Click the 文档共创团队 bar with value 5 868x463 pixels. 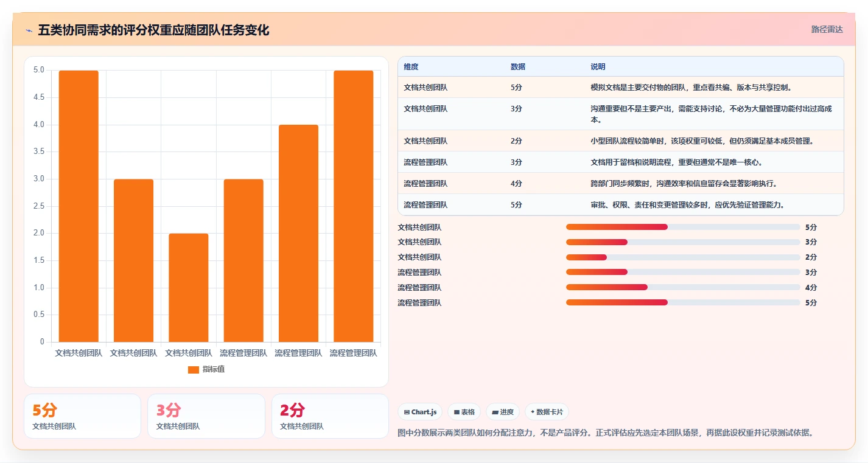(79, 206)
